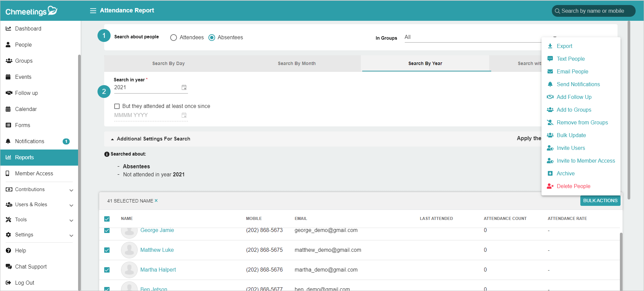This screenshot has width=644, height=291.
Task: Uncheck the Martha Halpert row checkbox
Action: (x=107, y=270)
